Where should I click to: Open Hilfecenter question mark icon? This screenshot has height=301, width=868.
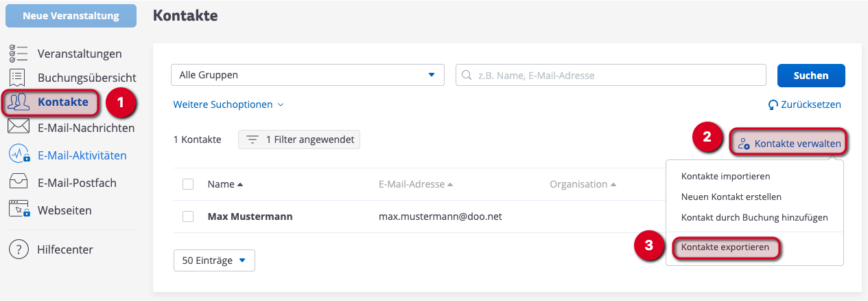(19, 249)
